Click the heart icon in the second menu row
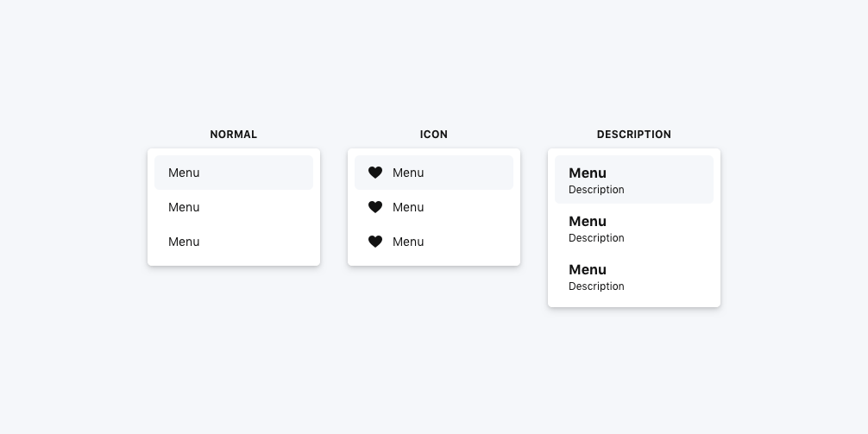Image resolution: width=868 pixels, height=434 pixels. pyautogui.click(x=375, y=207)
